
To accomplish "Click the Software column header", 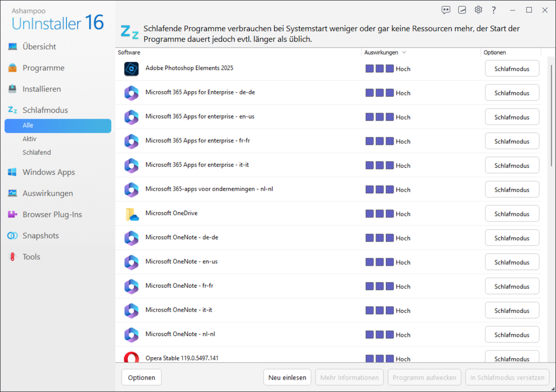I will (129, 53).
